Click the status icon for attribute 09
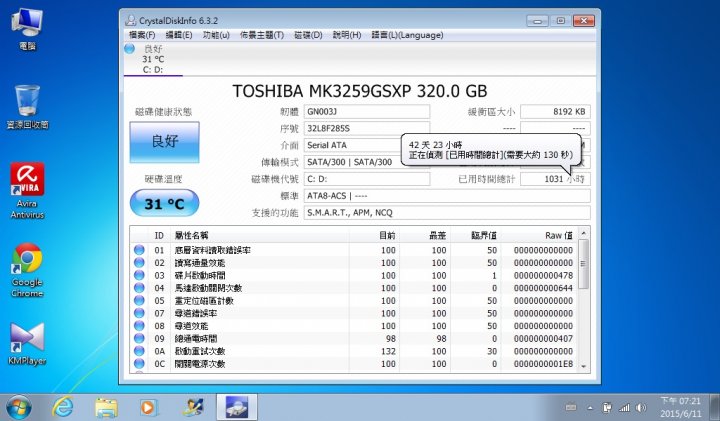 [139, 338]
